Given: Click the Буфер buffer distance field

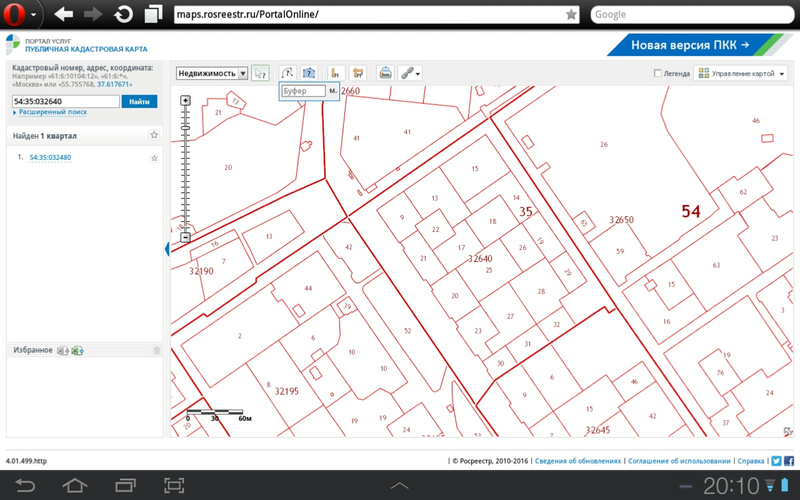Looking at the screenshot, I should coord(303,91).
